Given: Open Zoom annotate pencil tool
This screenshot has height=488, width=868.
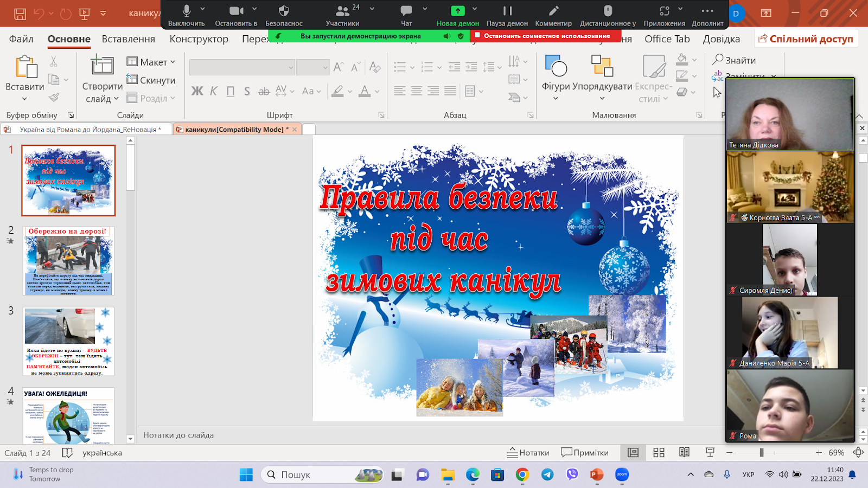Looking at the screenshot, I should point(553,15).
